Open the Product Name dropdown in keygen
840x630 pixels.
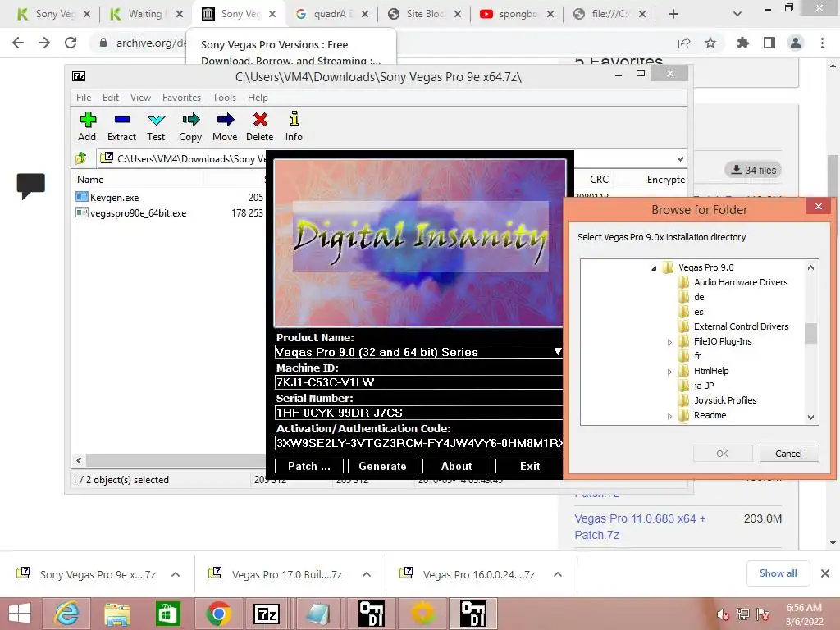[x=557, y=352]
